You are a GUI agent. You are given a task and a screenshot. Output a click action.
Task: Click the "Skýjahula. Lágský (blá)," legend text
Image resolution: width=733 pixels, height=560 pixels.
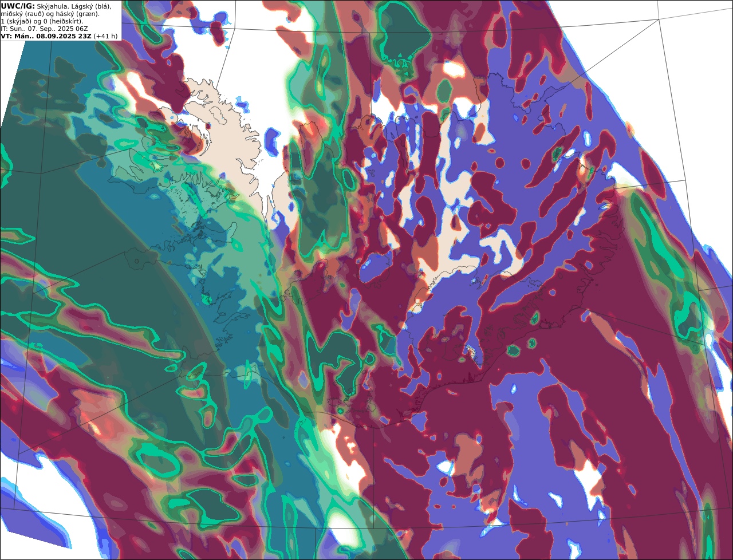click(x=74, y=6)
